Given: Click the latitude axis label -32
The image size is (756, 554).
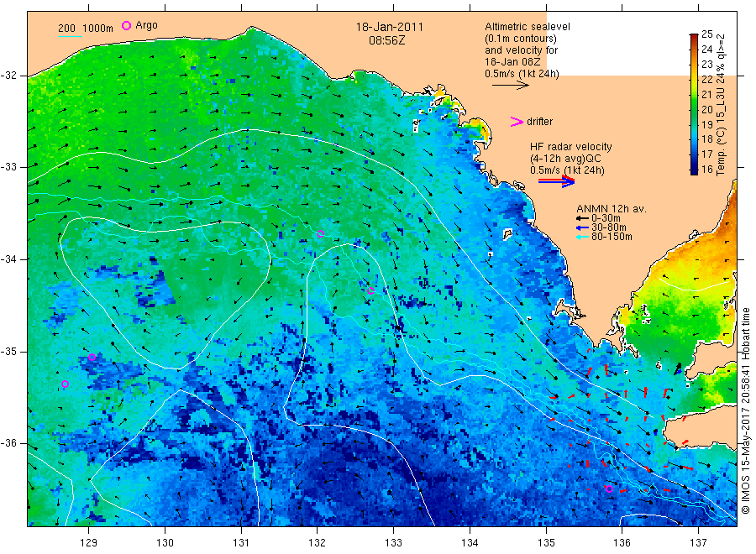Looking at the screenshot, I should 8,76.
